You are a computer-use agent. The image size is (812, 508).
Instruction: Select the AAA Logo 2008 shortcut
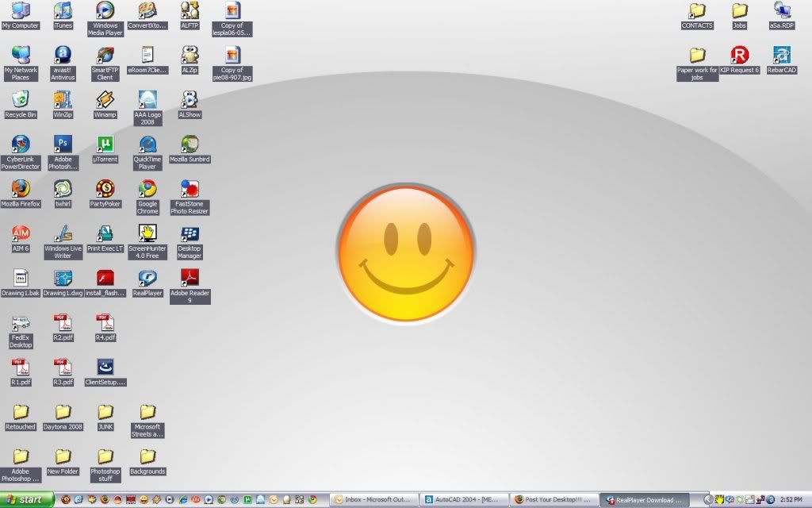[147, 108]
